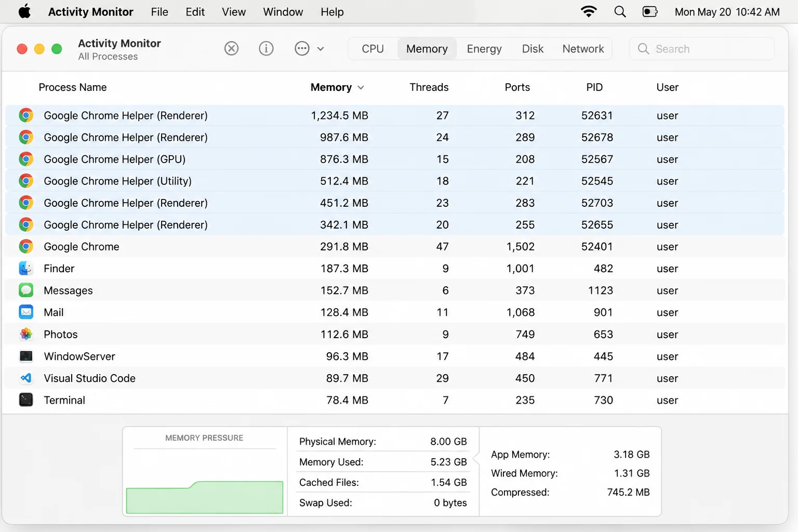Click the Stop process (X) toolbar icon

(x=231, y=48)
